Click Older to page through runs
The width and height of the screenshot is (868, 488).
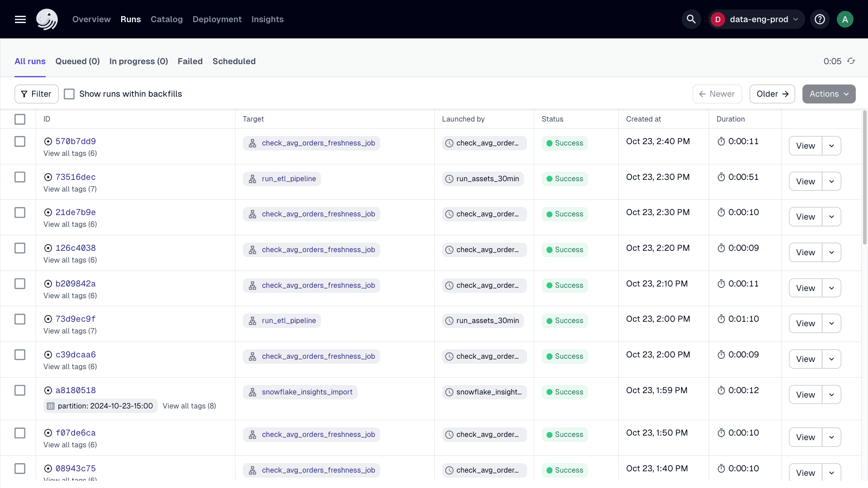click(x=772, y=94)
